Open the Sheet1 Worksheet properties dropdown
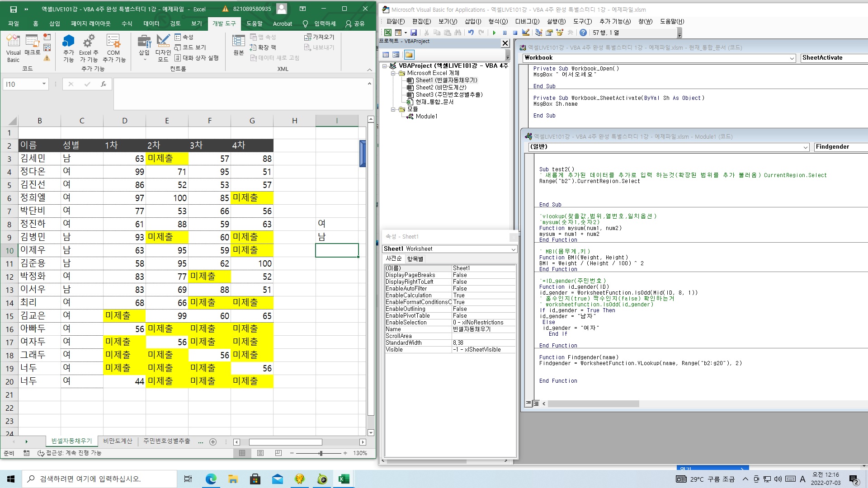Viewport: 868px width, 488px height. tap(513, 249)
